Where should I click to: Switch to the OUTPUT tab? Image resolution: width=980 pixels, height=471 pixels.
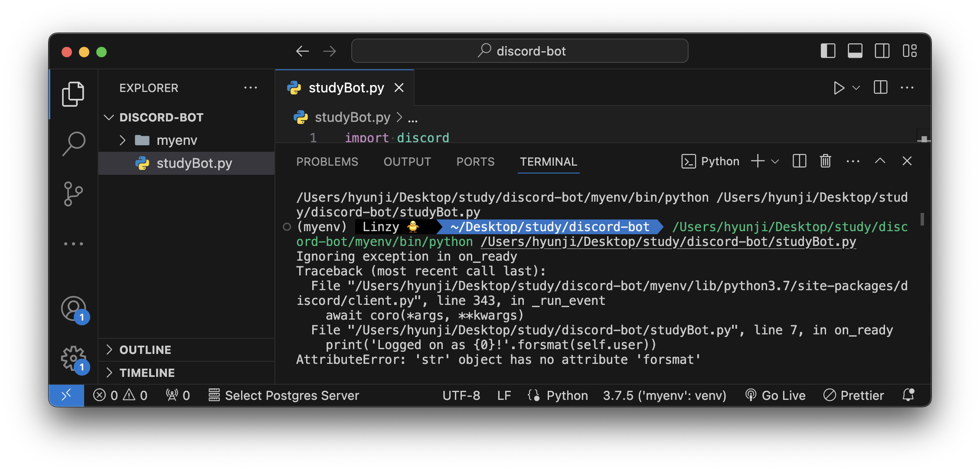407,162
